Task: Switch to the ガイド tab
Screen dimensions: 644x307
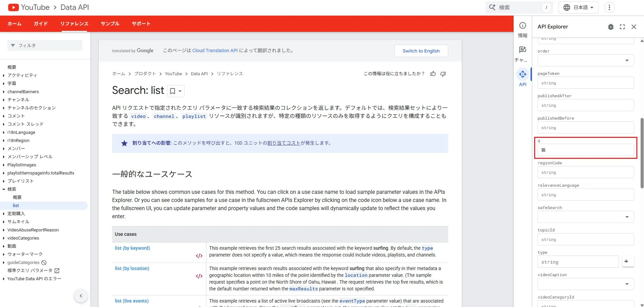Action: (41, 24)
